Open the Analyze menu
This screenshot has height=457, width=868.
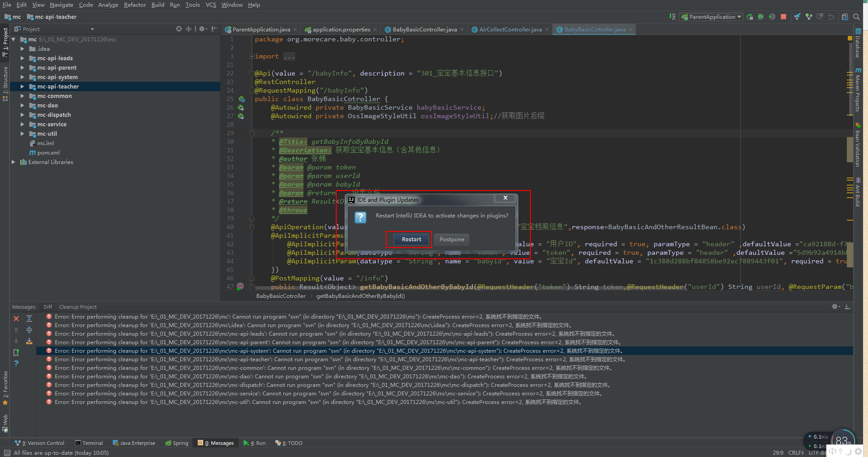(x=108, y=4)
